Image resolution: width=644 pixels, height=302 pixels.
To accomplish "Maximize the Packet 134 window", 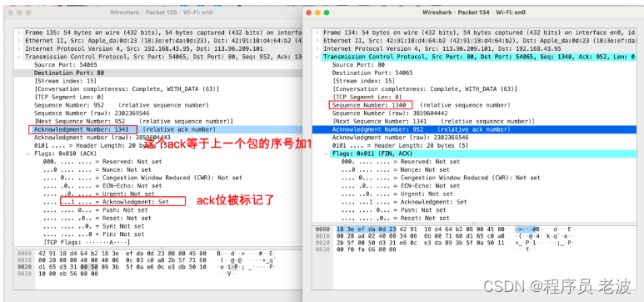I will pyautogui.click(x=327, y=13).
